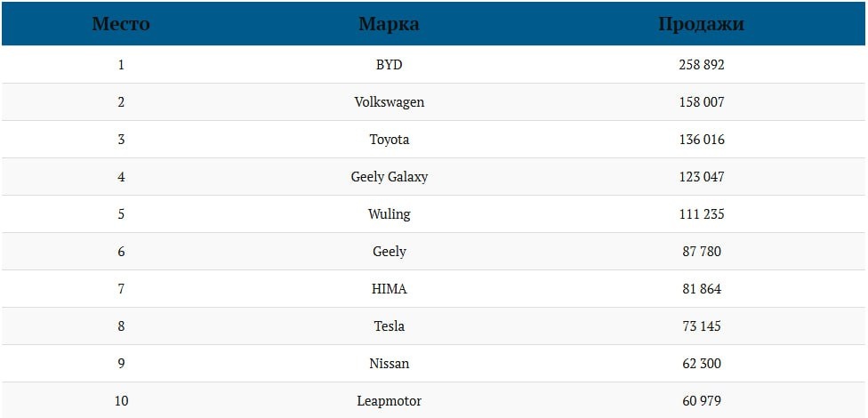Click the Продажи column header
Screen dimensions: 868x418
[702, 24]
